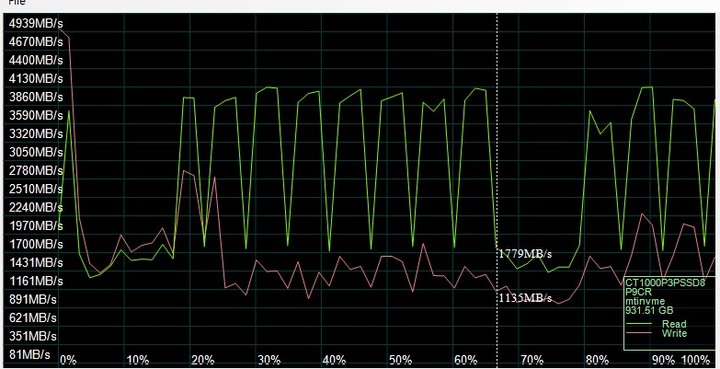Click the 81MB/s axis label
The image size is (720, 369).
29,354
